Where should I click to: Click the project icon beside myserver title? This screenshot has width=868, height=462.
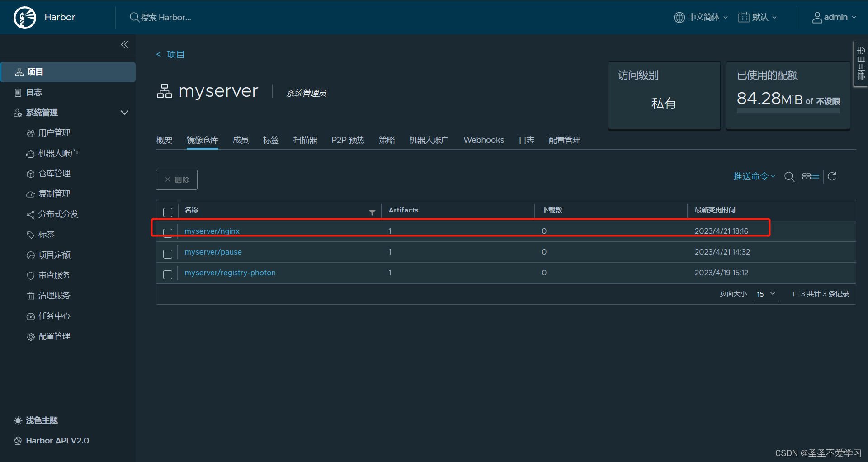(165, 91)
